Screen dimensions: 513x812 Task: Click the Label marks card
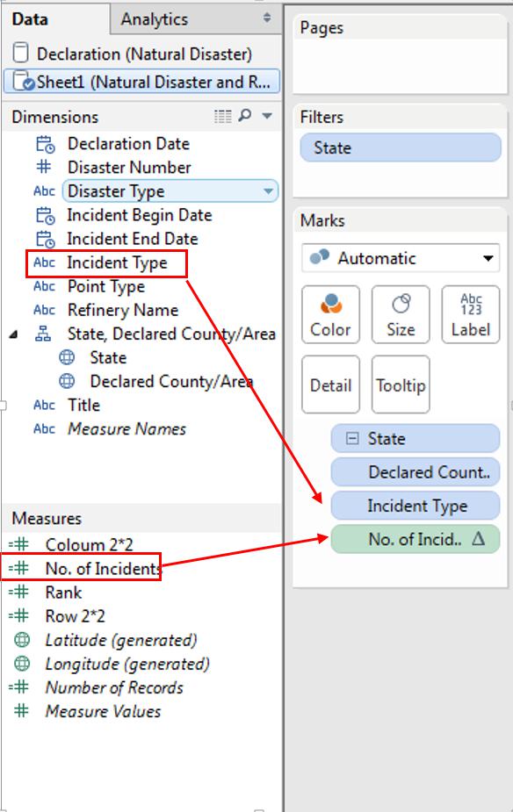coord(471,314)
